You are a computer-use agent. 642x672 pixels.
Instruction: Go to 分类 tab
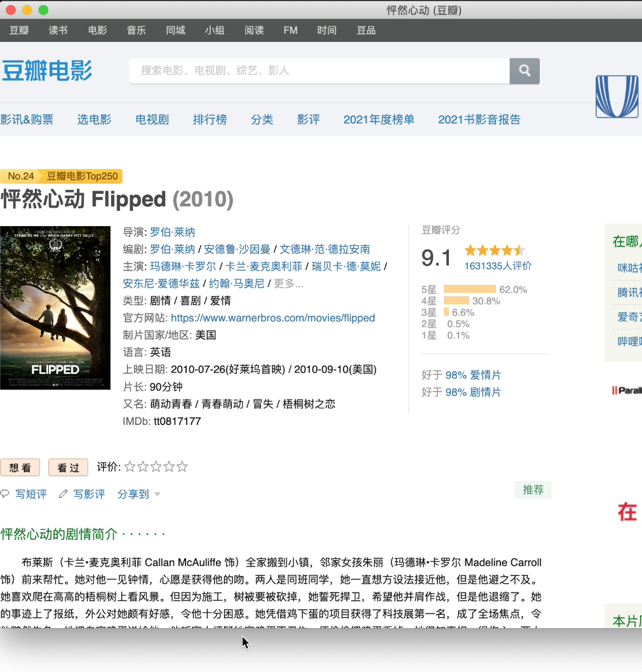tap(262, 119)
